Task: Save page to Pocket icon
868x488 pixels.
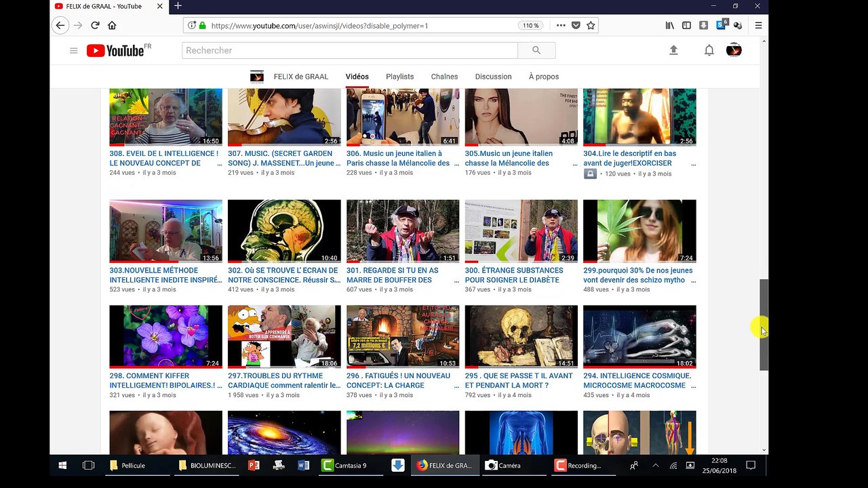Action: pos(576,26)
